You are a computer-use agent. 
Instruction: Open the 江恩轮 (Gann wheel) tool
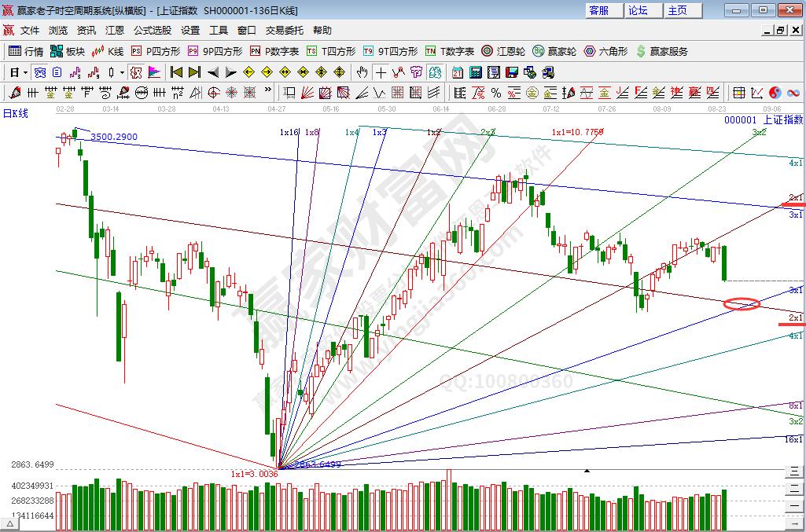(503, 51)
